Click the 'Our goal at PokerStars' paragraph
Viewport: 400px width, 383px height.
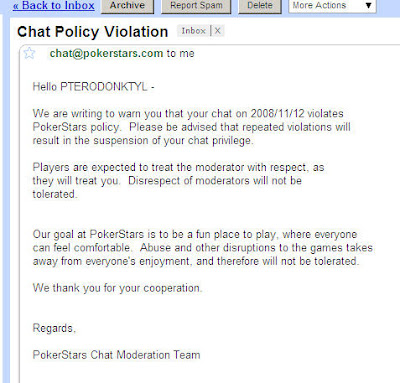[x=203, y=248]
